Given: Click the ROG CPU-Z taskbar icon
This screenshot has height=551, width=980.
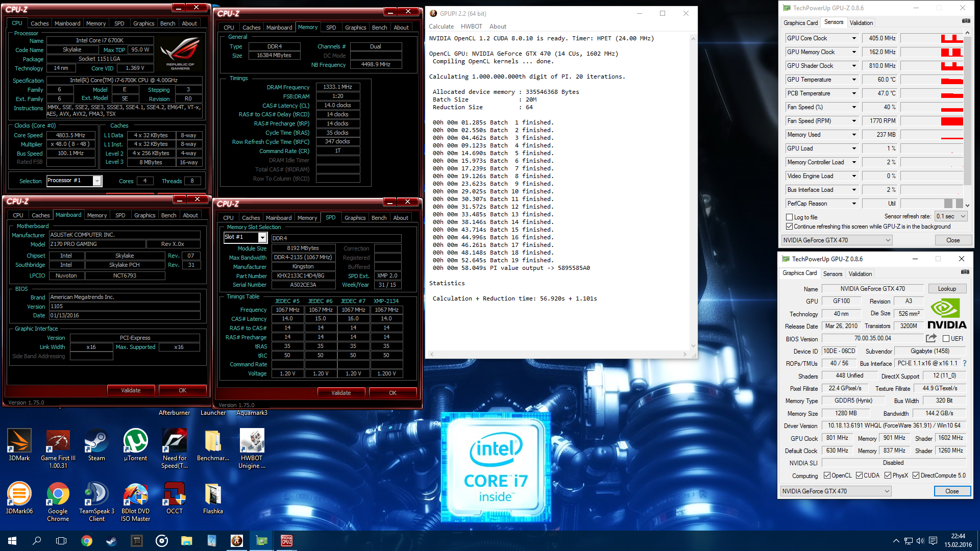Looking at the screenshot, I should (x=287, y=541).
